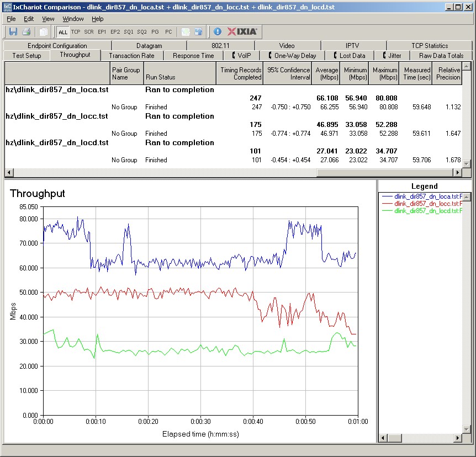Click the Legend panel scroll down arrow

click(x=467, y=429)
